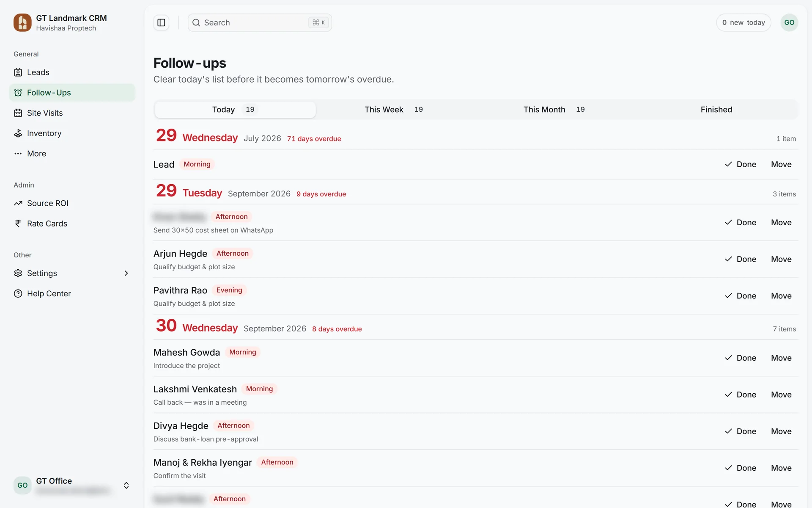This screenshot has height=508, width=812.
Task: Click the 71 days overdue label
Action: click(314, 139)
